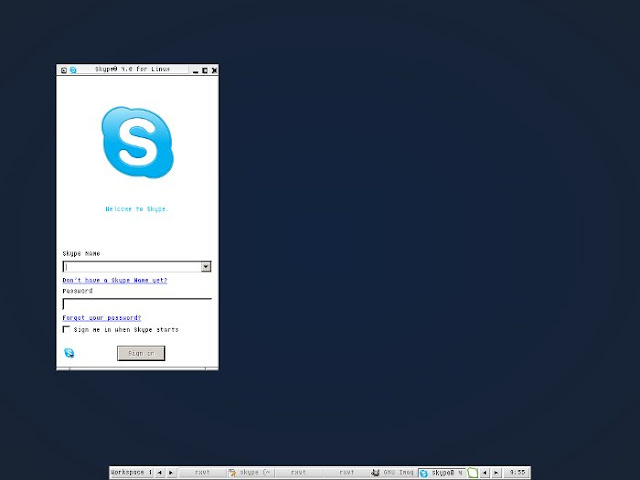The width and height of the screenshot is (640, 480).
Task: Click the large Skype logo
Action: pos(138,142)
